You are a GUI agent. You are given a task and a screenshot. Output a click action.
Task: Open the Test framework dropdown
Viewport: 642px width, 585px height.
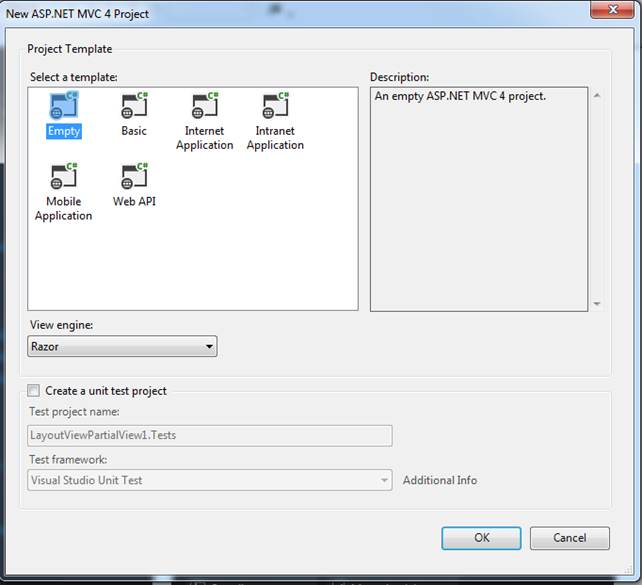coord(210,480)
